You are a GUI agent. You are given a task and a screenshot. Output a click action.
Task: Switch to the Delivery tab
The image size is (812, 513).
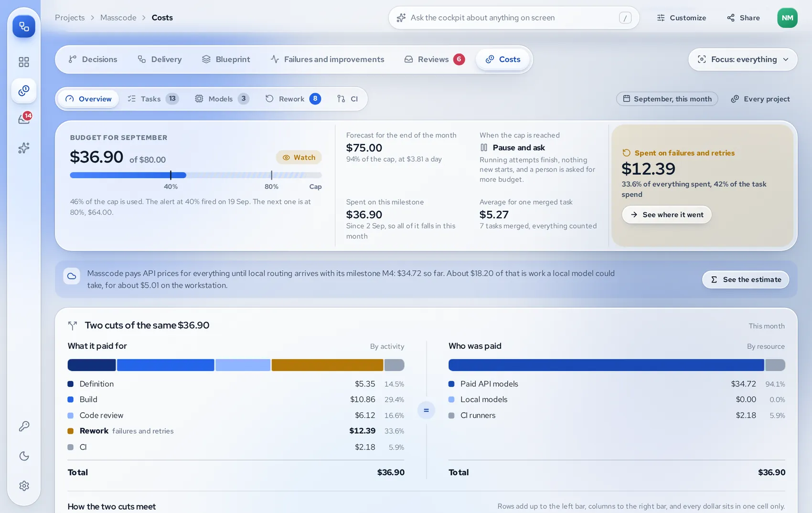(160, 60)
